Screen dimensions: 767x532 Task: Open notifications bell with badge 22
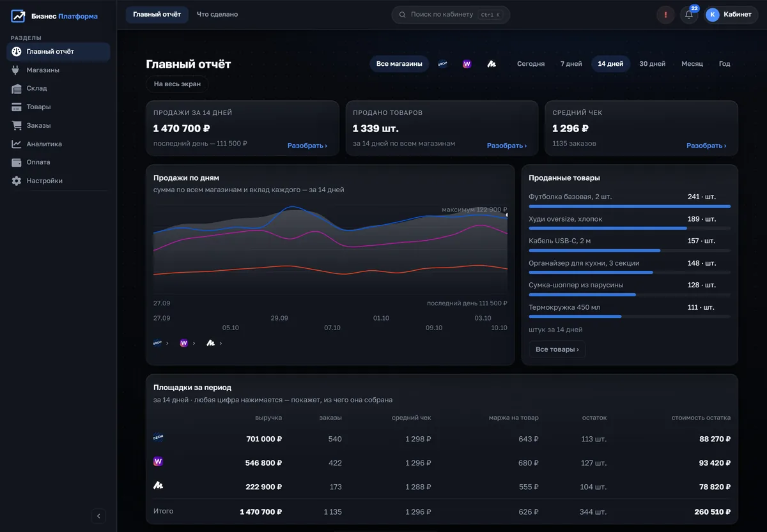pos(689,15)
